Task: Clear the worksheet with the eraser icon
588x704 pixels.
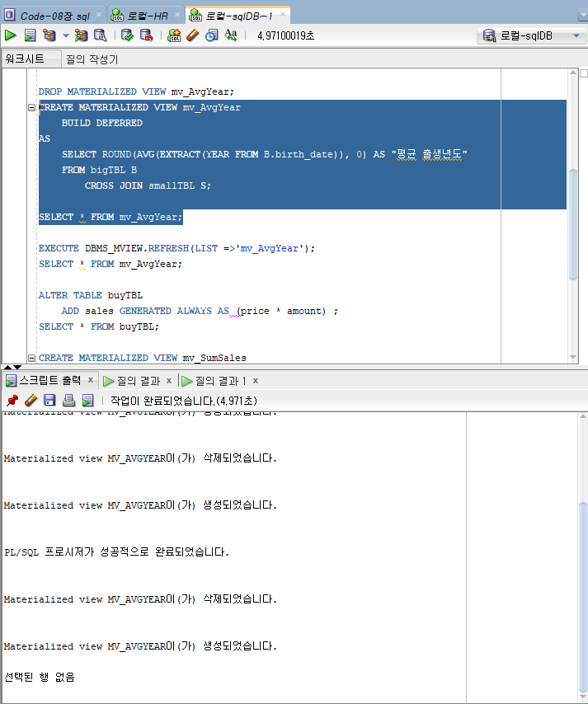Action: click(x=193, y=35)
